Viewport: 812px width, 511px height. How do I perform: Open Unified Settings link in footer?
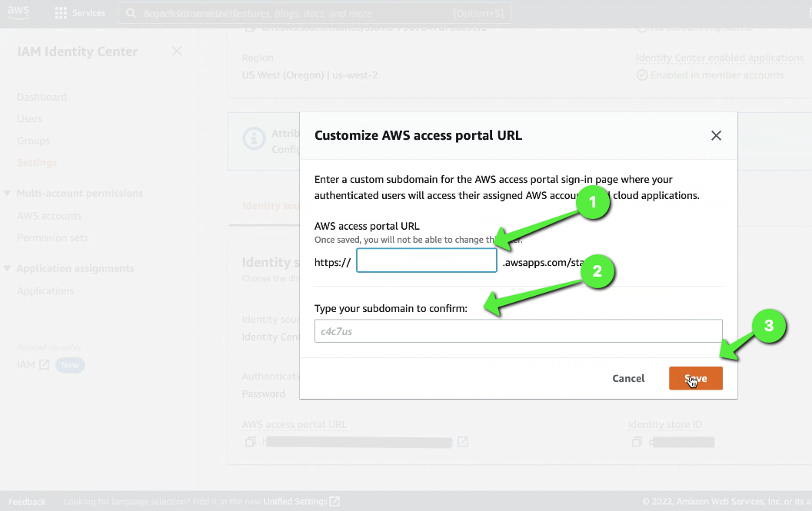click(x=295, y=502)
